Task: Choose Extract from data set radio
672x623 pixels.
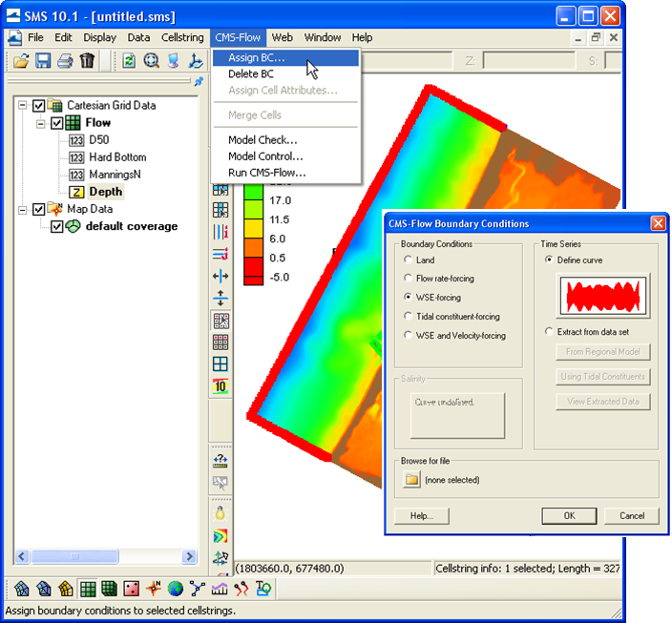Action: [x=549, y=332]
